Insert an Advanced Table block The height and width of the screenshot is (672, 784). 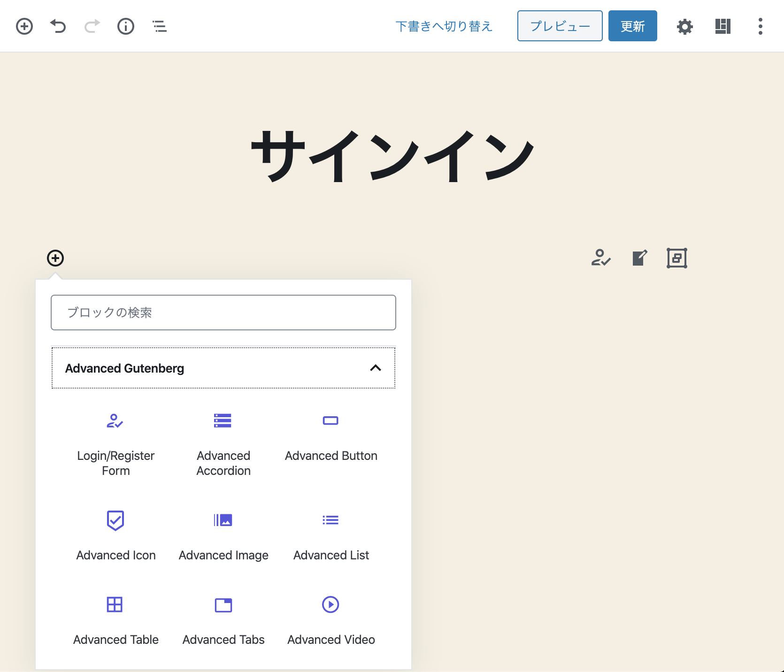(115, 619)
